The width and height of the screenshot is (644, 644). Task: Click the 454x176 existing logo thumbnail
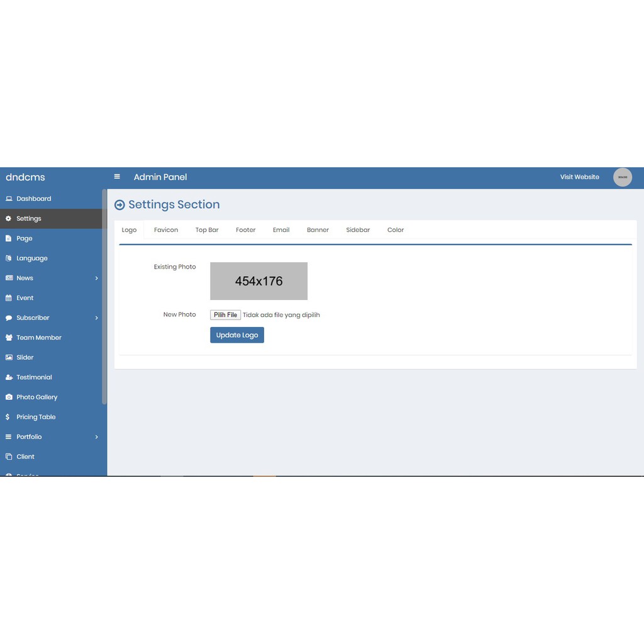click(258, 281)
